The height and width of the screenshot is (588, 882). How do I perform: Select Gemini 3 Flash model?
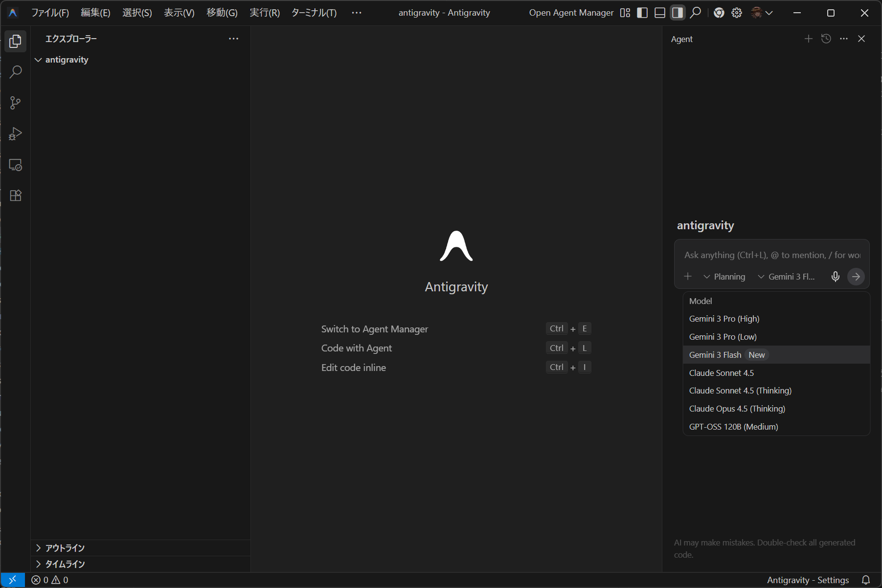tap(776, 355)
